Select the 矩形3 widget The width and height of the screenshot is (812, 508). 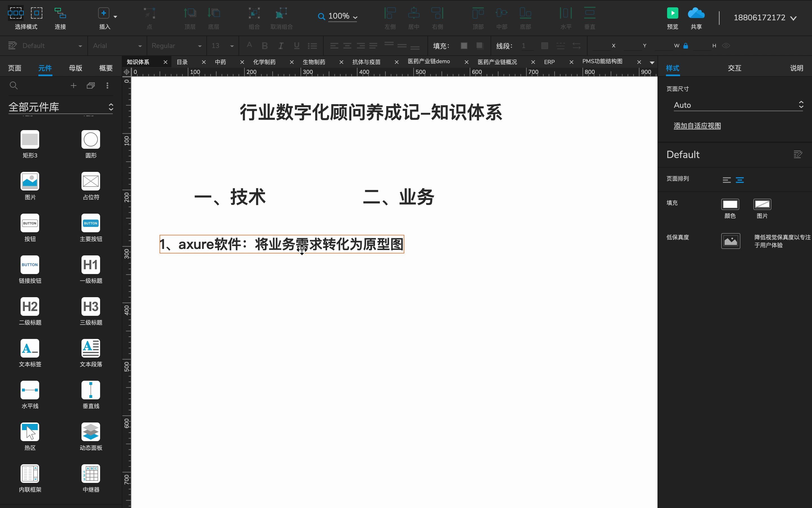[x=30, y=144]
